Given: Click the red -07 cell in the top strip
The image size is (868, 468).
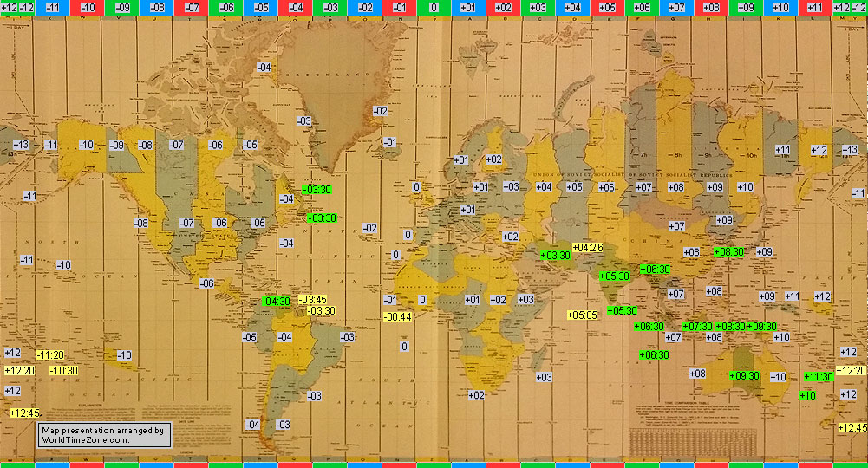Looking at the screenshot, I should point(192,7).
